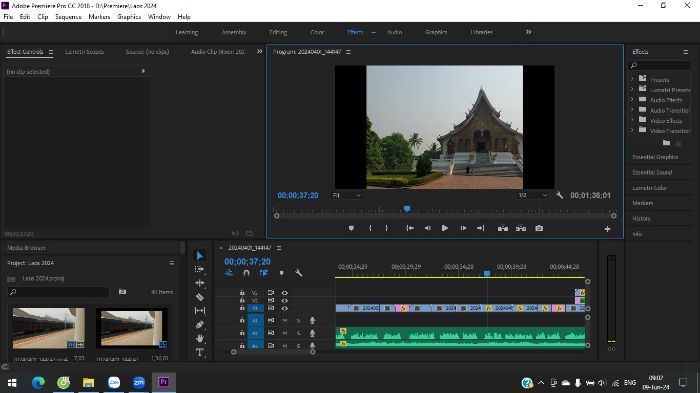Open the 1/2 playback resolution dropdown
Viewport: 700px width, 393px height.
point(532,195)
